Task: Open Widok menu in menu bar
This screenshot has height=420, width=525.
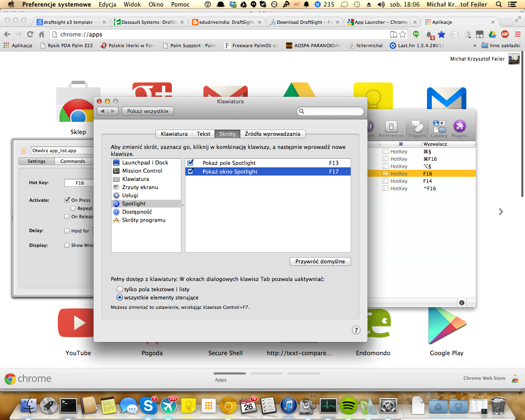Action: tap(132, 5)
